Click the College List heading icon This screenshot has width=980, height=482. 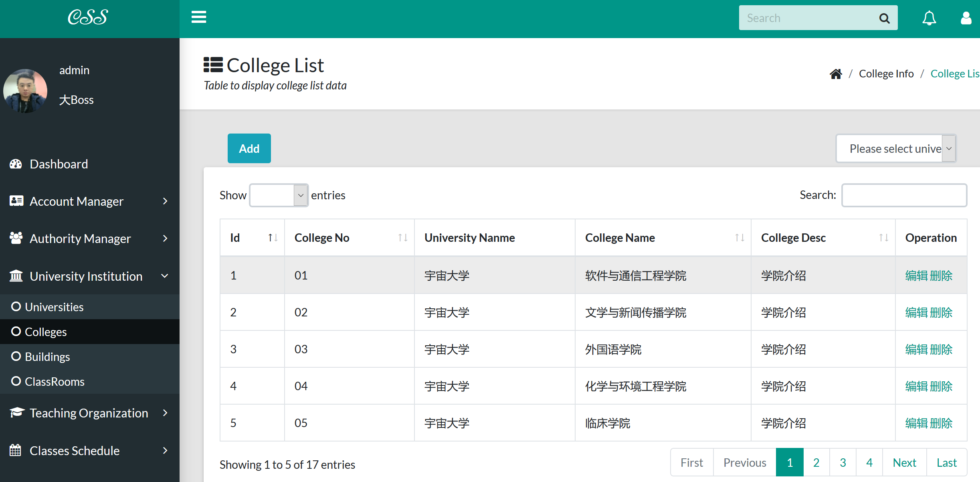213,65
